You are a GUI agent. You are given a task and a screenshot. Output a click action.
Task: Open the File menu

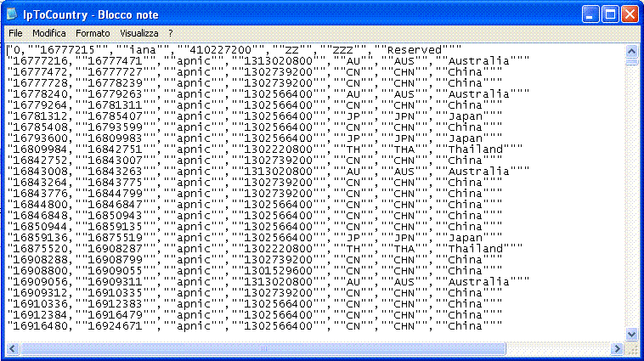coord(15,33)
